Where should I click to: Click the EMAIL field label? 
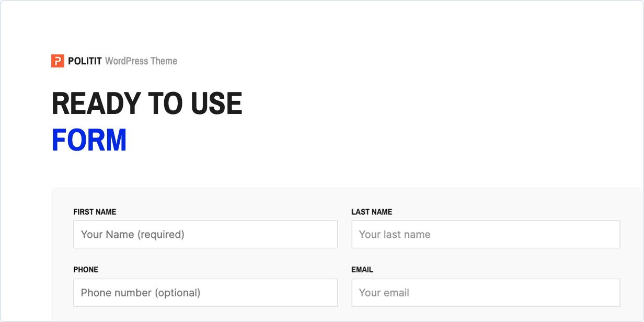click(x=362, y=270)
